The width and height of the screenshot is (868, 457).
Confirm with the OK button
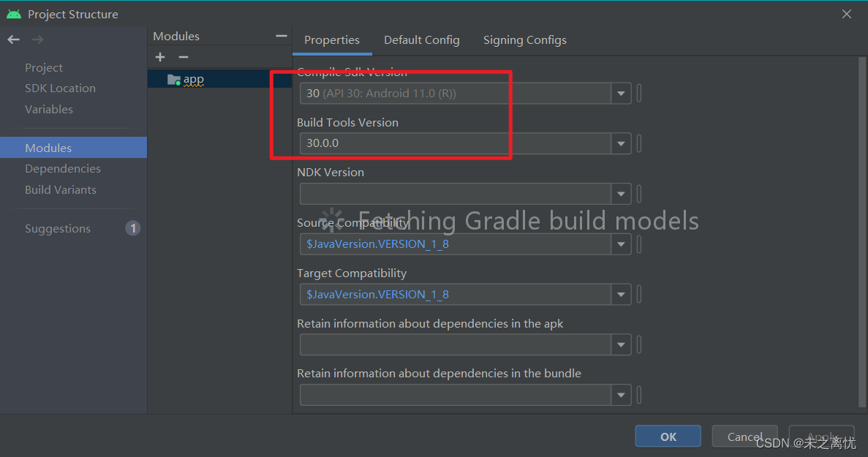(x=668, y=436)
